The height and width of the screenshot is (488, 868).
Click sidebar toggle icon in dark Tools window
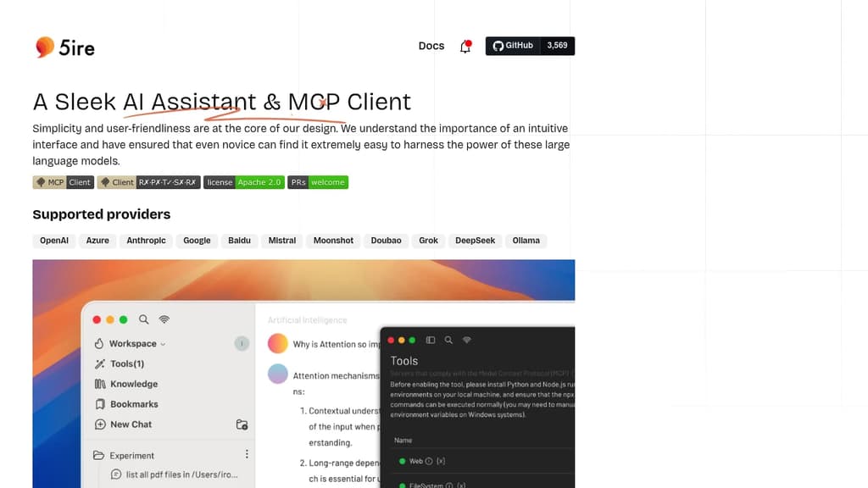[430, 341]
